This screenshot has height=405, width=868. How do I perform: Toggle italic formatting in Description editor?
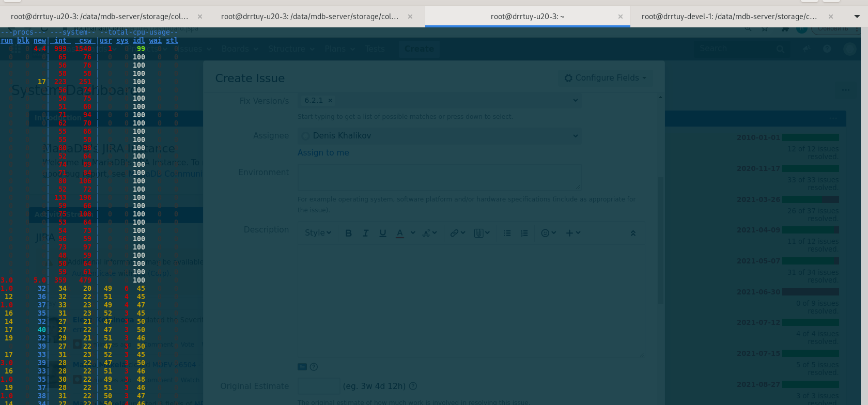pos(365,233)
